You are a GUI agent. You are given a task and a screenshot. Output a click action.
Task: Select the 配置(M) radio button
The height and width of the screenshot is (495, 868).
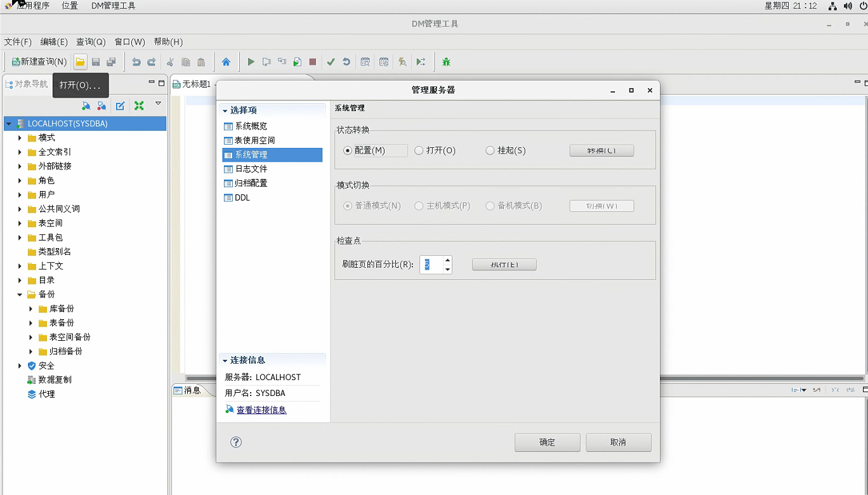[348, 150]
